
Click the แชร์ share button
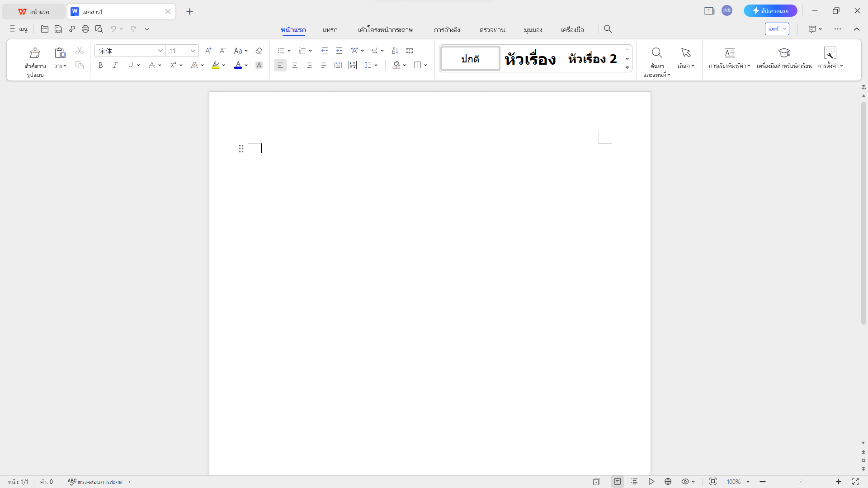pyautogui.click(x=774, y=28)
